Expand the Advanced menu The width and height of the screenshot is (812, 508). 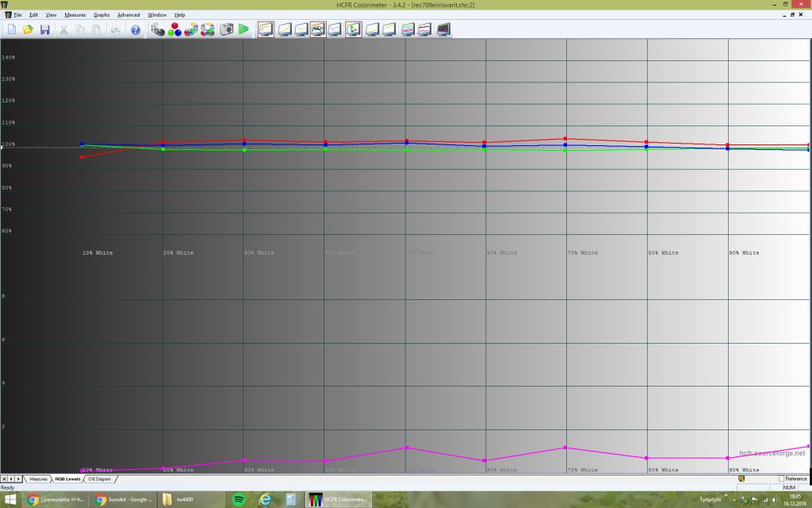pos(128,15)
